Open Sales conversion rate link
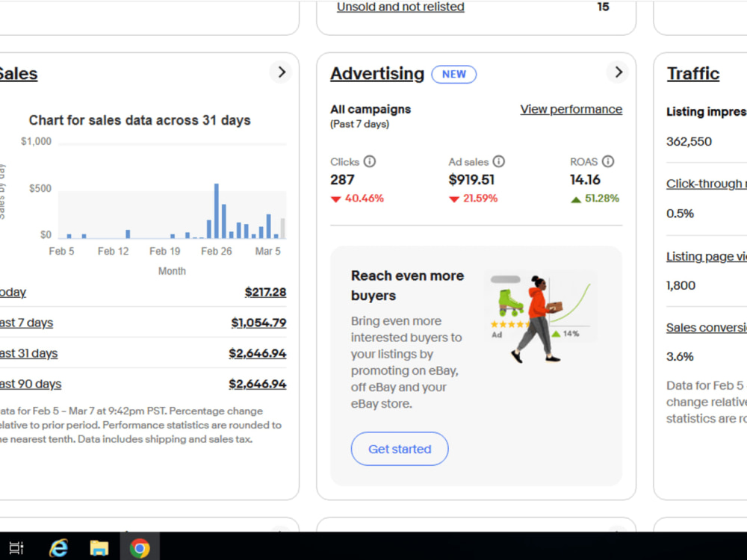 click(707, 328)
